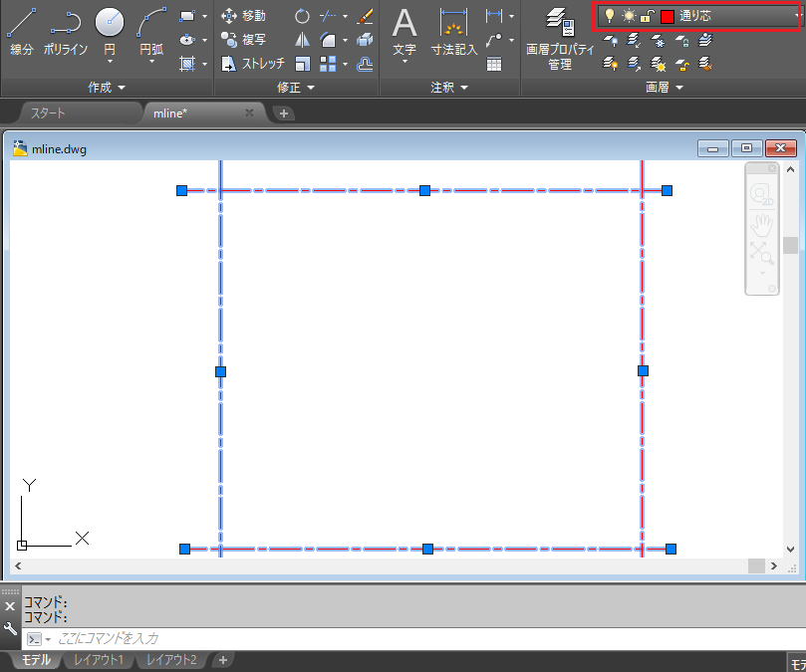Click the command line customize wrench
Image resolution: width=806 pixels, height=672 pixels.
(10, 628)
